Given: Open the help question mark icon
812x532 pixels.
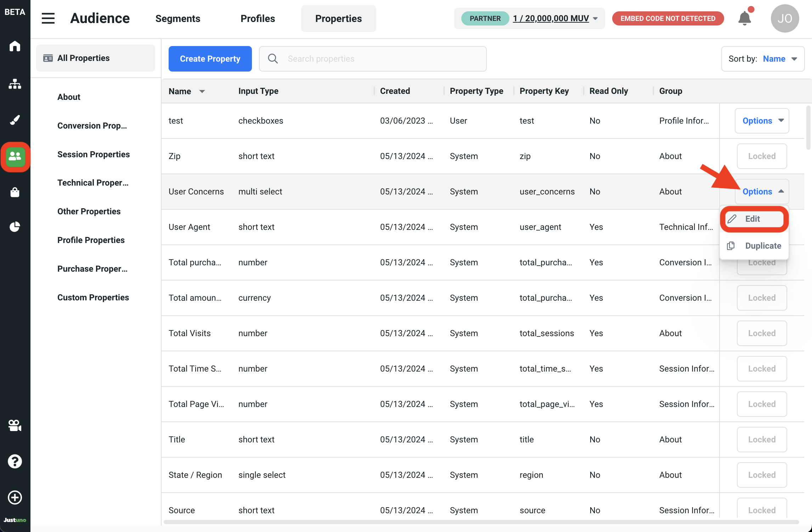Looking at the screenshot, I should [x=15, y=461].
